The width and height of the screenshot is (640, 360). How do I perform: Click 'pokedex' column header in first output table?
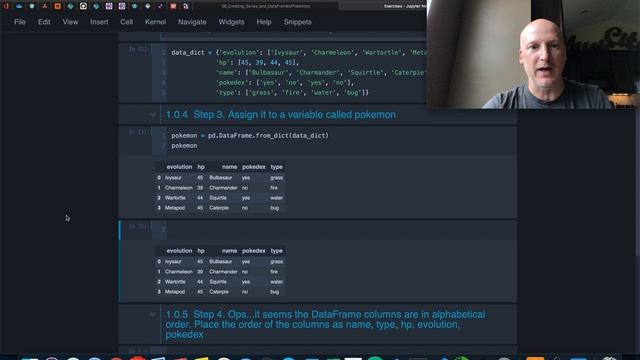tap(253, 167)
